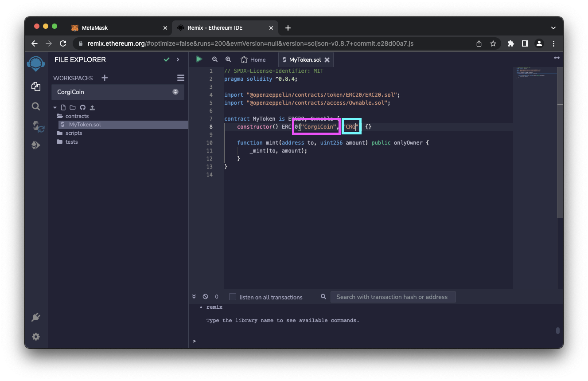The width and height of the screenshot is (588, 381).
Task: Open a new browser tab
Action: (x=288, y=27)
